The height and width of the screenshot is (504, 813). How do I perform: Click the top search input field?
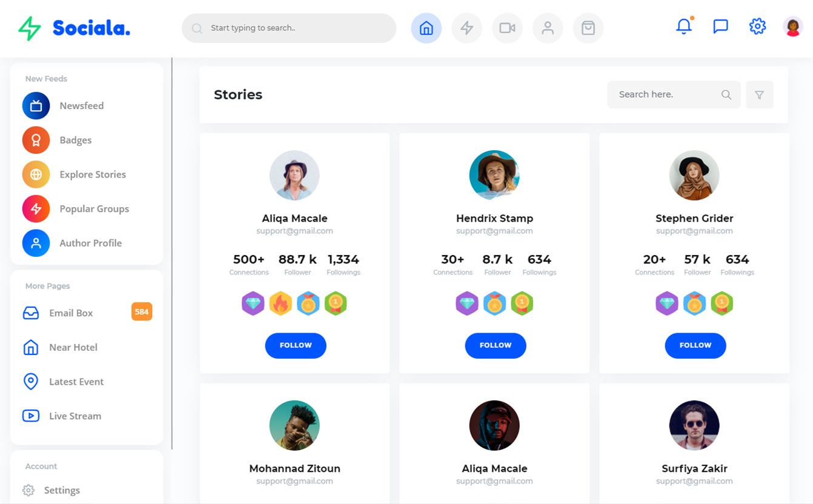click(297, 28)
